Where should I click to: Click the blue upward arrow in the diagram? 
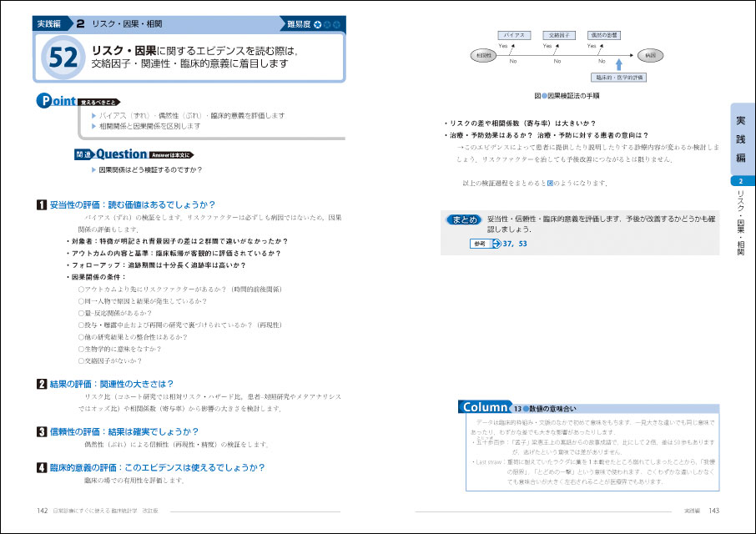coord(618,63)
